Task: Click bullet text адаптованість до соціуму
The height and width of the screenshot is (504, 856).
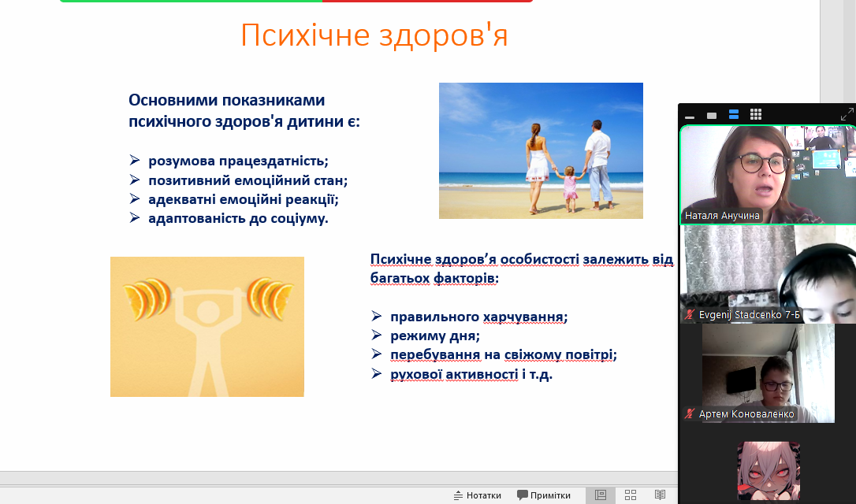Action: 238,218
